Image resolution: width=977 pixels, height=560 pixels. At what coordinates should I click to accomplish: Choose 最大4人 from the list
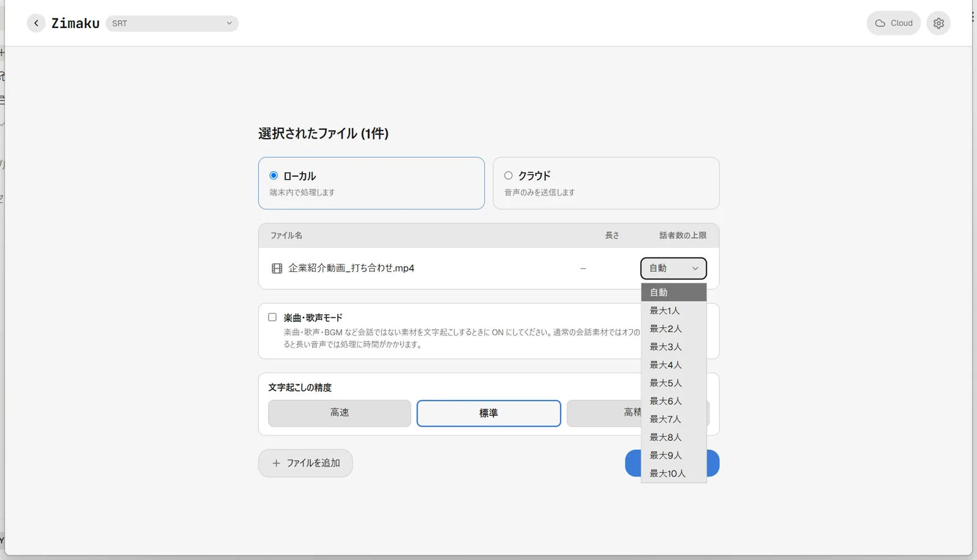[x=674, y=365]
